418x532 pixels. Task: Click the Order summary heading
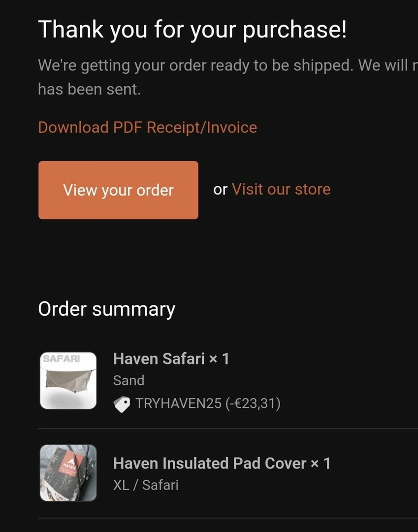107,309
